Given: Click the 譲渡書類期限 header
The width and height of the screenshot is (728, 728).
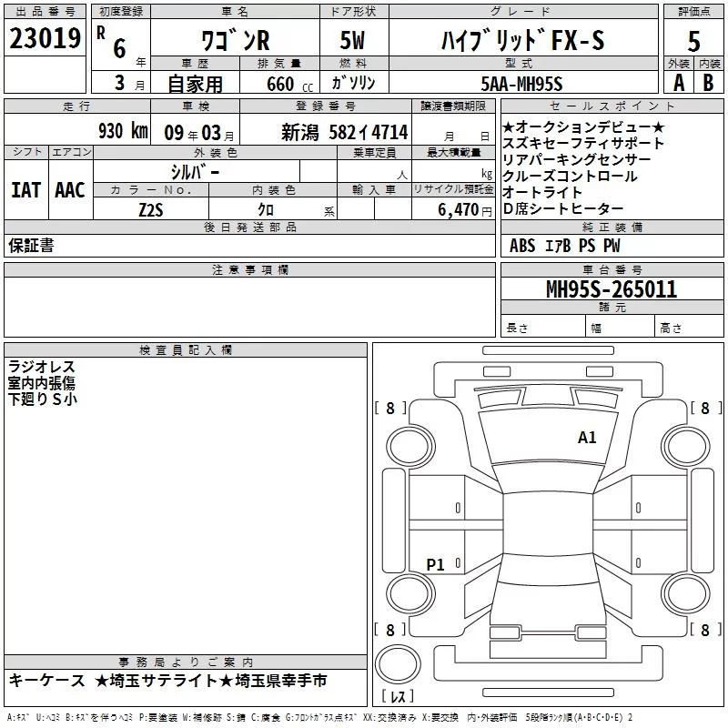Looking at the screenshot, I should 453,106.
